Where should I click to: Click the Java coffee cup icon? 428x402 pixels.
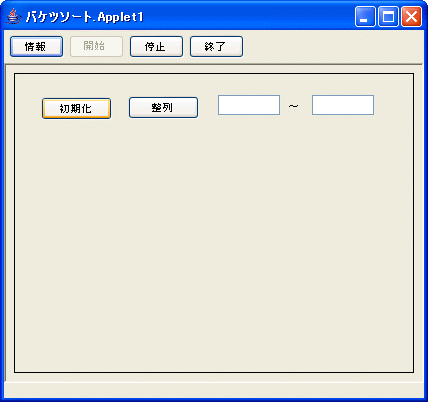point(13,16)
